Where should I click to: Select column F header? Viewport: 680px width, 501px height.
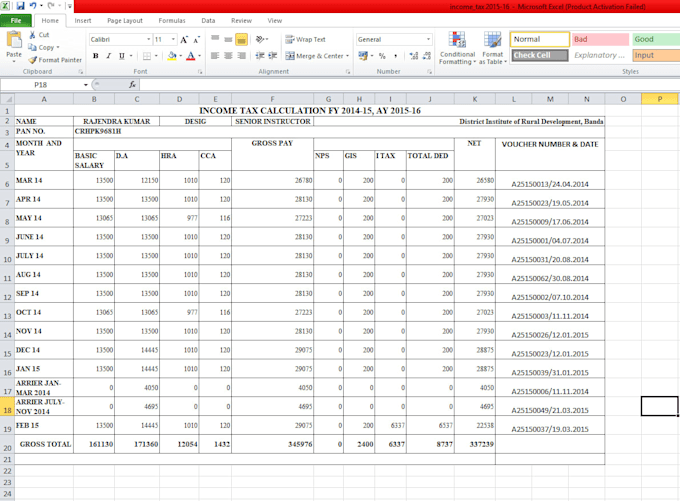[x=272, y=99]
